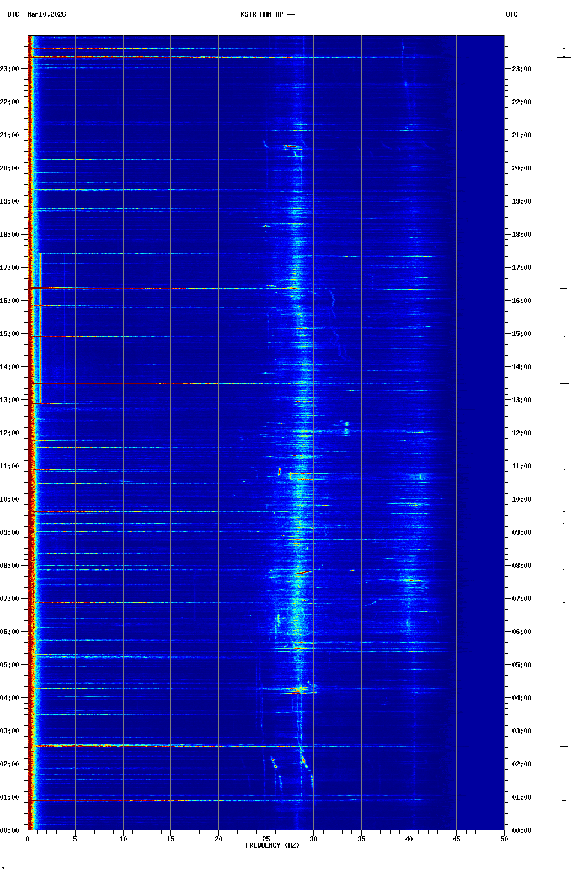The height and width of the screenshot is (874, 588).
Task: Click the 16:00 marker on right axis
Action: coord(521,301)
